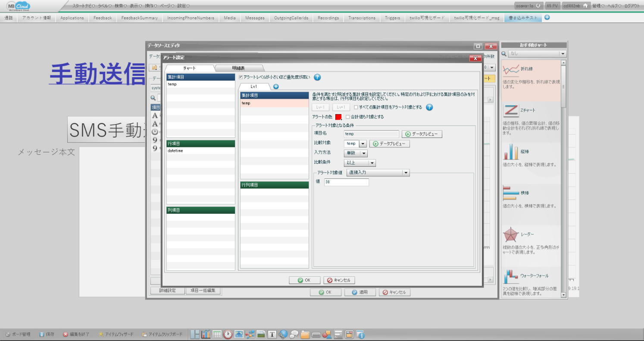This screenshot has width=644, height=341.
Task: Add a picture item from bottom toolbar
Action: 261,334
